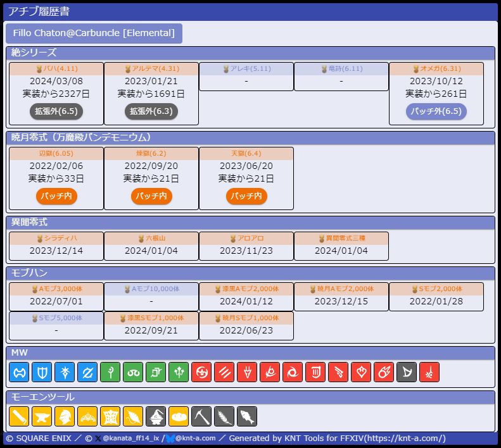
Task: Select the red Bard job icon
Action: point(315,372)
